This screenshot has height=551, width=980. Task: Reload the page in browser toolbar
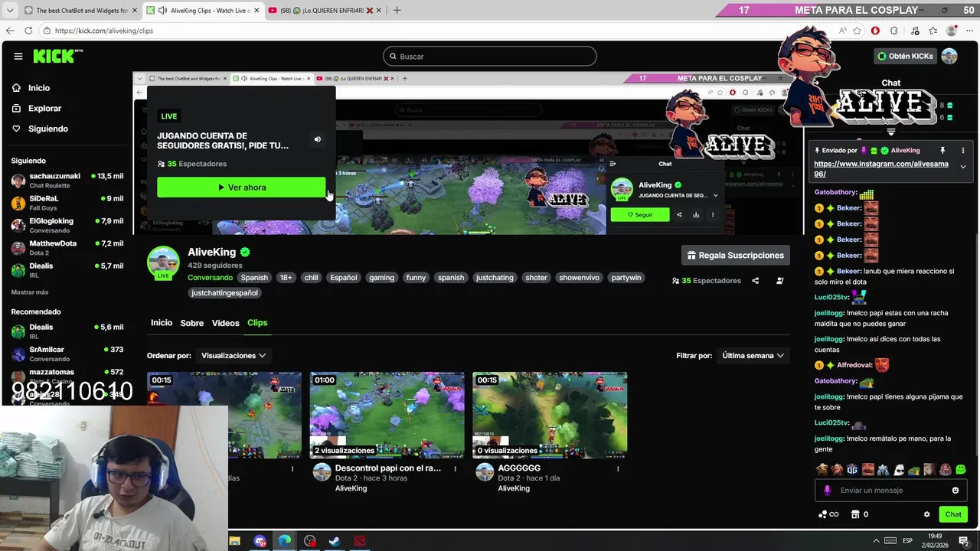[28, 31]
